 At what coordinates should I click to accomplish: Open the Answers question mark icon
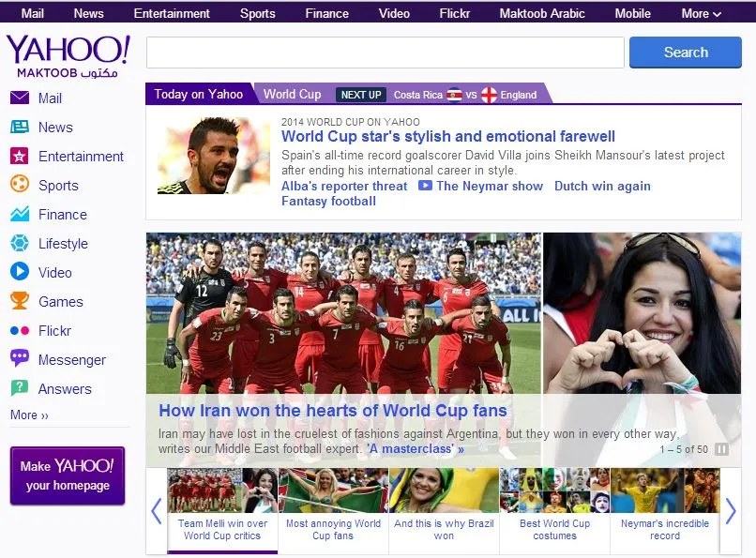(20, 388)
